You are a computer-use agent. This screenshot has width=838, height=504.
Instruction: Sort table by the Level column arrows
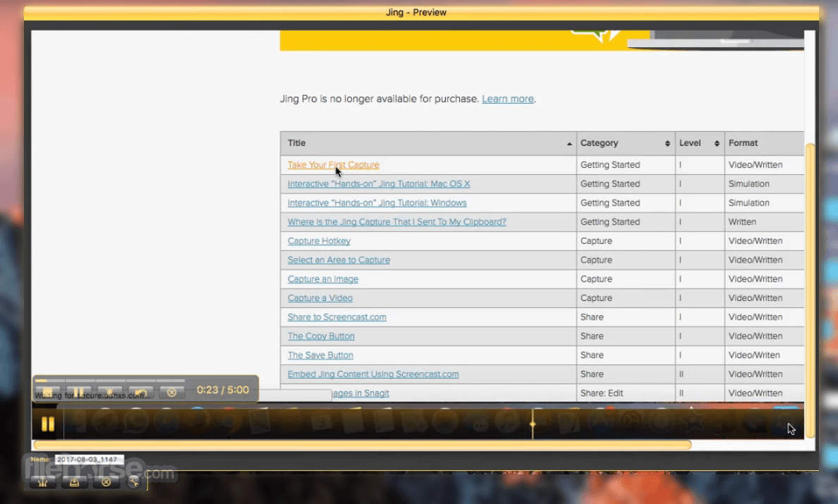717,143
